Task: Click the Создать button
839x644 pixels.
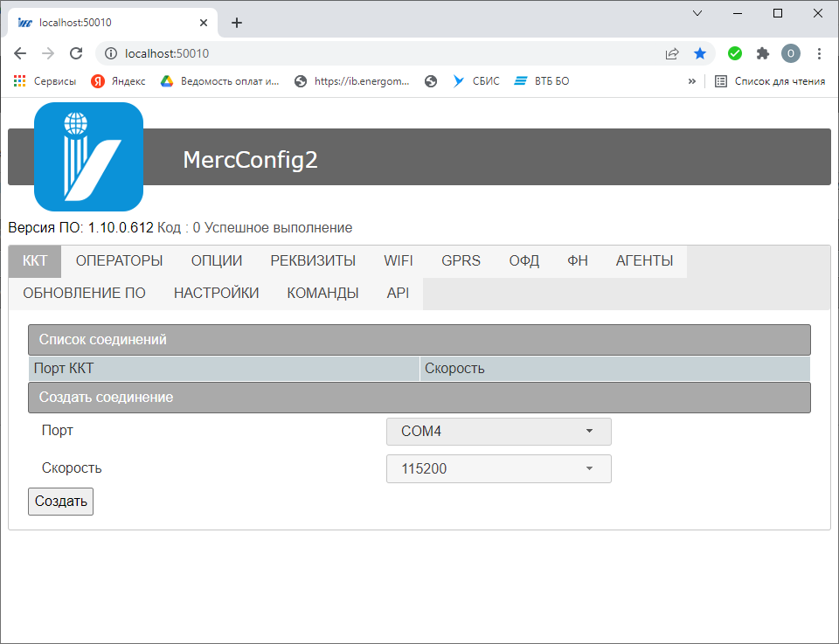Action: click(x=60, y=502)
